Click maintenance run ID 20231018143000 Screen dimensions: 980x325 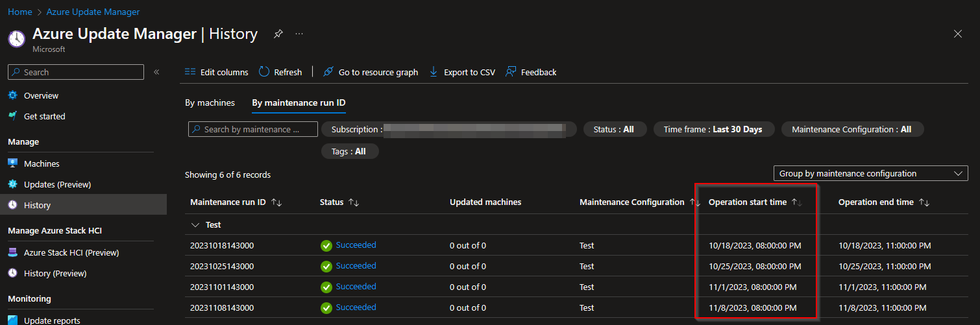click(222, 246)
